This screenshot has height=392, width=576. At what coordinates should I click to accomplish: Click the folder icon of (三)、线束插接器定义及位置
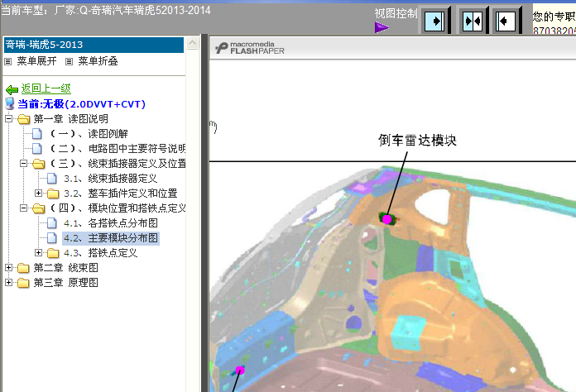[x=38, y=164]
